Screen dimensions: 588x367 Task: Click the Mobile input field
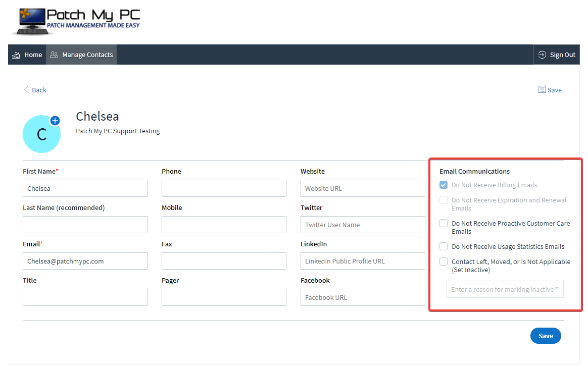pos(224,225)
